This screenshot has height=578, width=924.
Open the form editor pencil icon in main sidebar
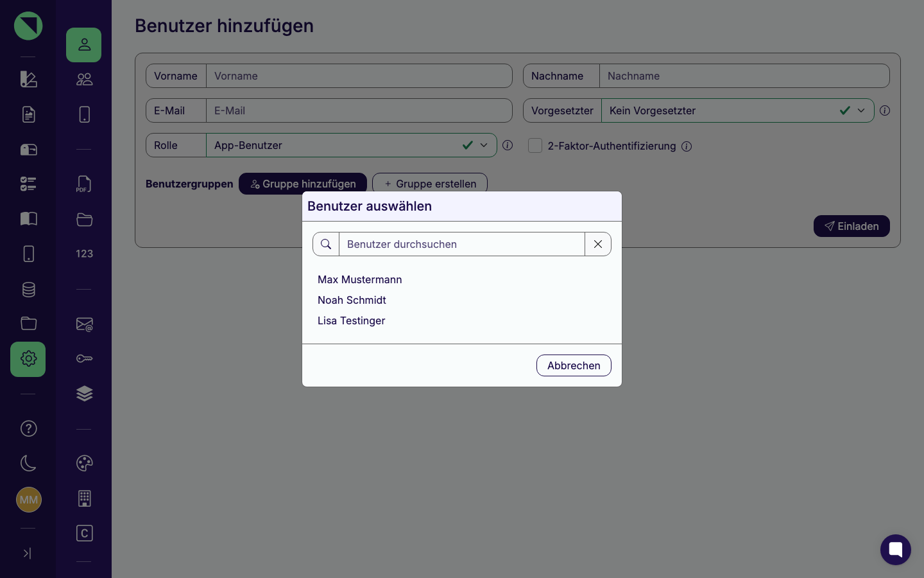28,79
